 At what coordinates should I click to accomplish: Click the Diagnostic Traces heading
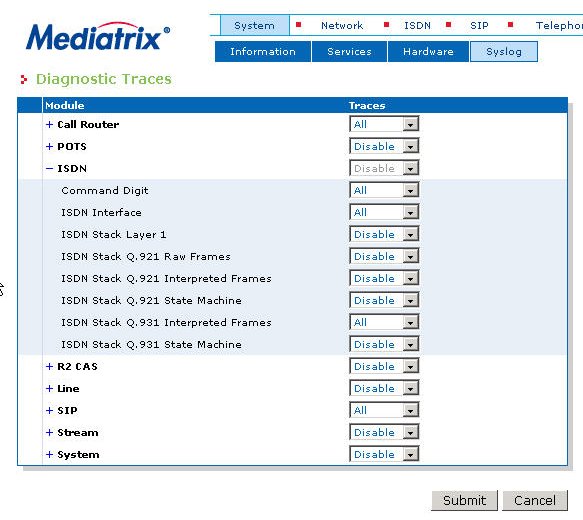[x=104, y=79]
